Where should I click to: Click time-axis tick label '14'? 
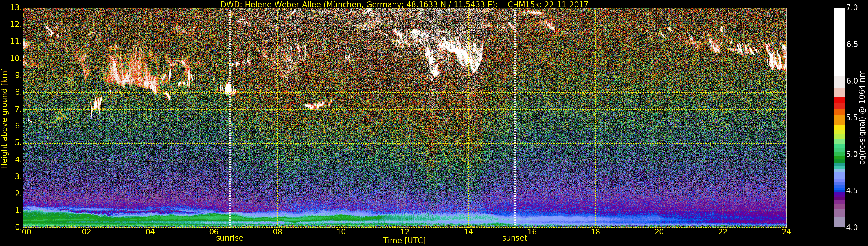pos(468,232)
